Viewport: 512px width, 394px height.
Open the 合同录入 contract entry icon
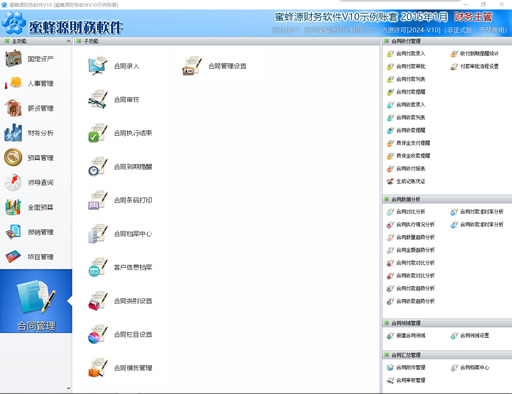98,66
